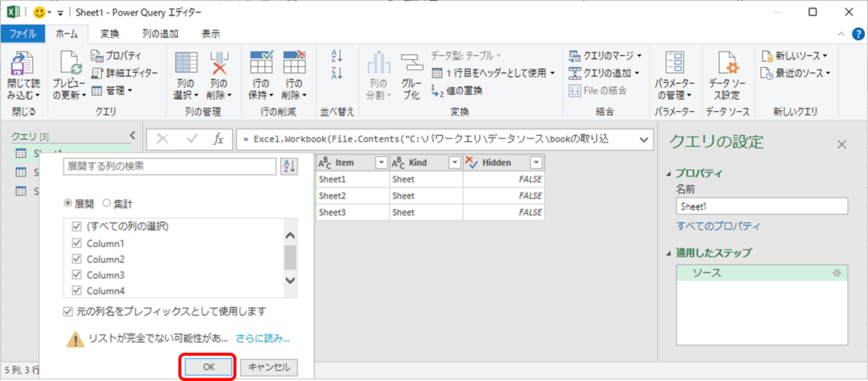The width and height of the screenshot is (868, 381).
Task: Click Combine Files (Fileの結合)
Action: click(x=598, y=90)
